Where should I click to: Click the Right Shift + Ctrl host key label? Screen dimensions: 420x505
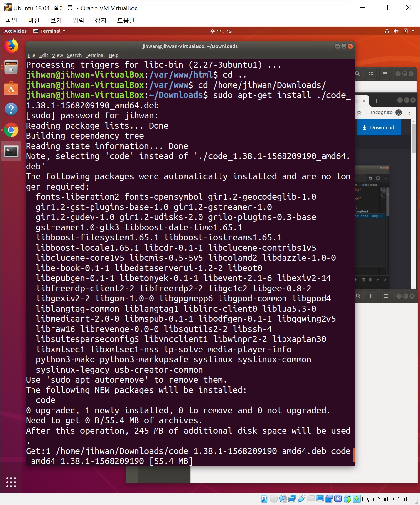pyautogui.click(x=384, y=499)
